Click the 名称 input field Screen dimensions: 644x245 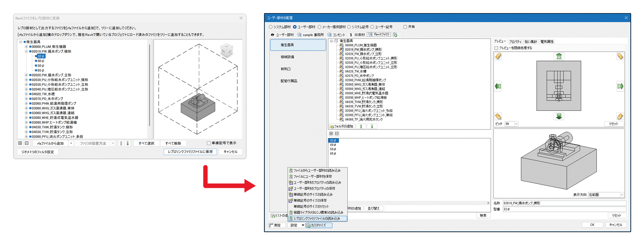[564, 203]
